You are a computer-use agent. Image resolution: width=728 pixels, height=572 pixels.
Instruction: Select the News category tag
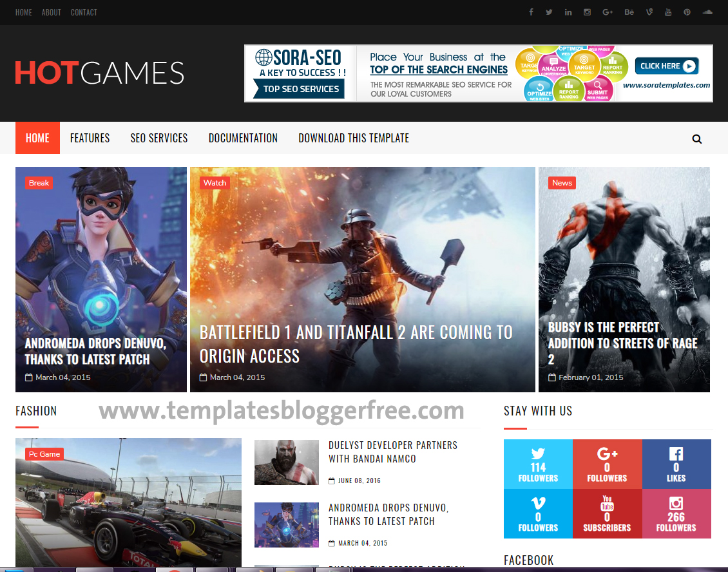[x=562, y=183]
